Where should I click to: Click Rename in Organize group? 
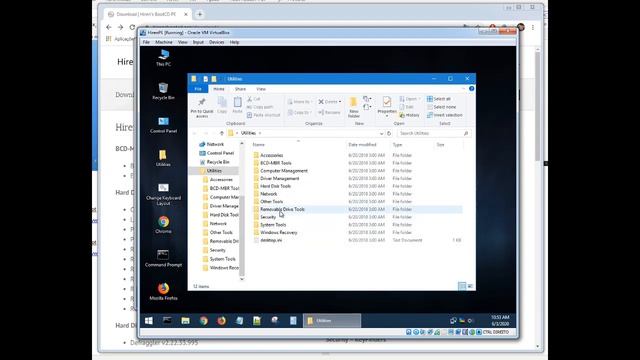pos(329,112)
